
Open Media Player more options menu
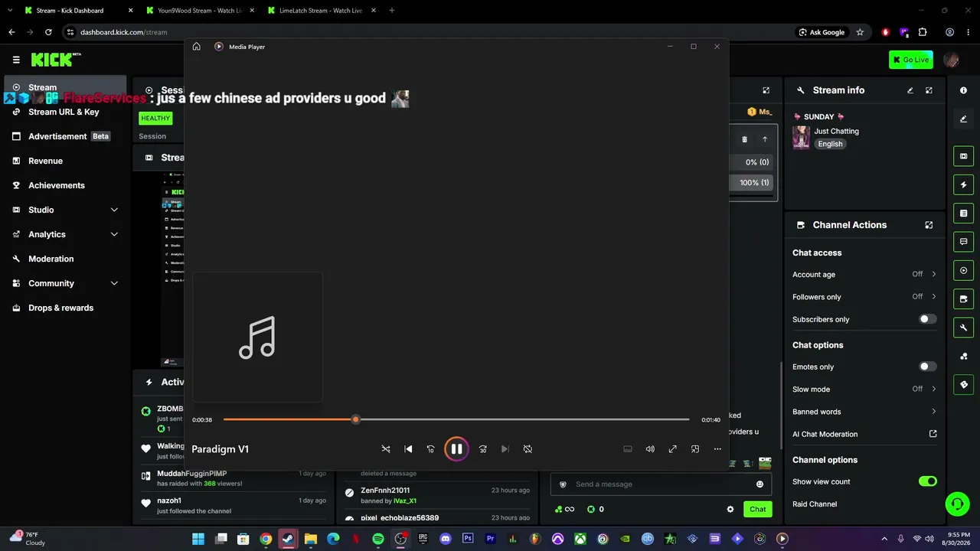click(717, 449)
